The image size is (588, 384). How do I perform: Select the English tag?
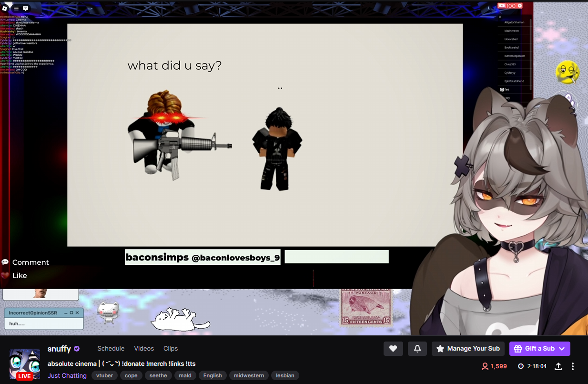pos(213,375)
